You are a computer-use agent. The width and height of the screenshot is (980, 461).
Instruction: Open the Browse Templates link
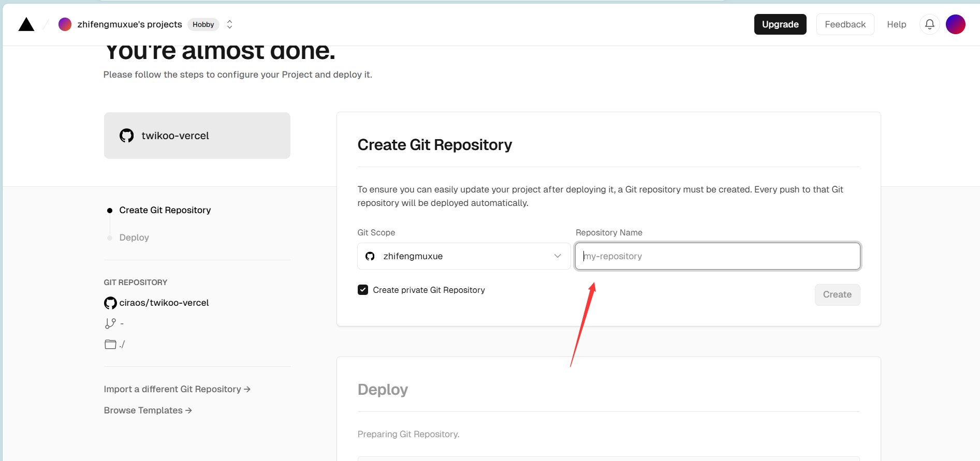coord(148,410)
